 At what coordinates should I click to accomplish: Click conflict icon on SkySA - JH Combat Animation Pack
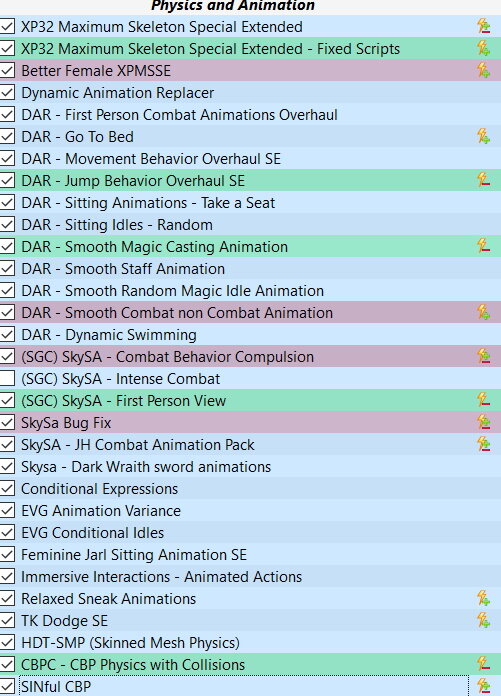484,444
